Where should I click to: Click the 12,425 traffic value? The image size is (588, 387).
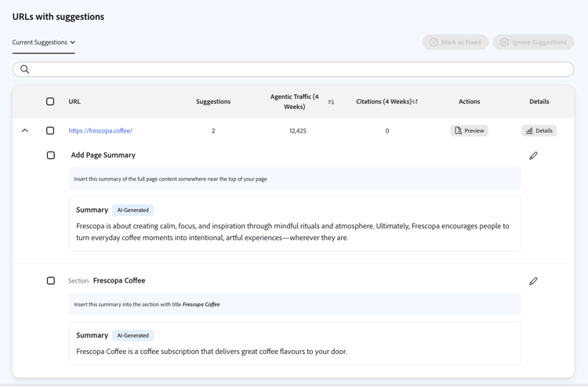click(298, 130)
